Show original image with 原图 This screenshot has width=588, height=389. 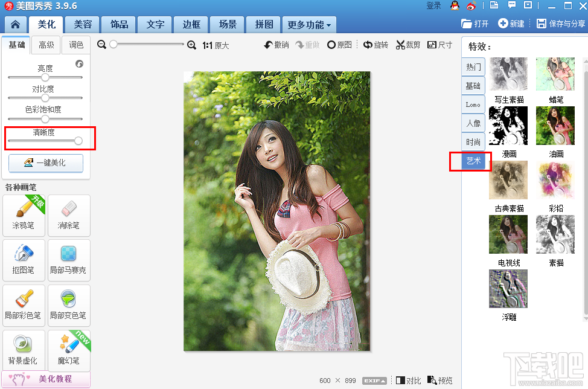(339, 45)
